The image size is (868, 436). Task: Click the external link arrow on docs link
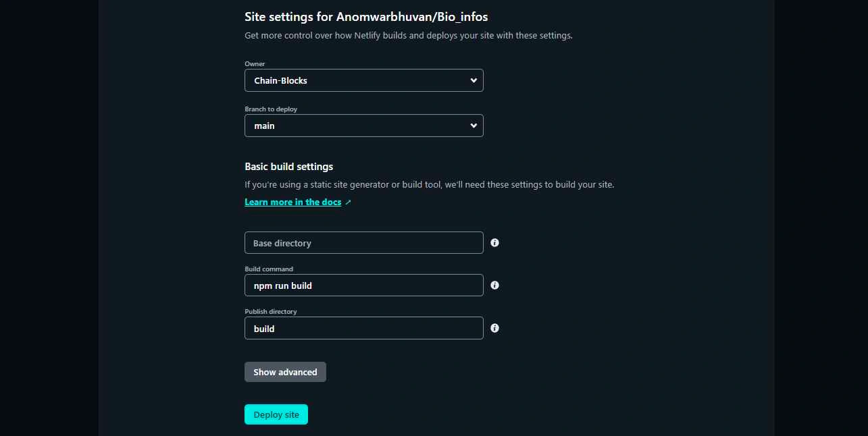348,201
